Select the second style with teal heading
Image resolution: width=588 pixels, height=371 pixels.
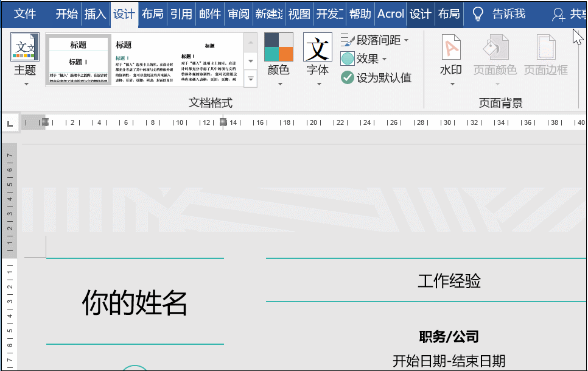point(144,60)
